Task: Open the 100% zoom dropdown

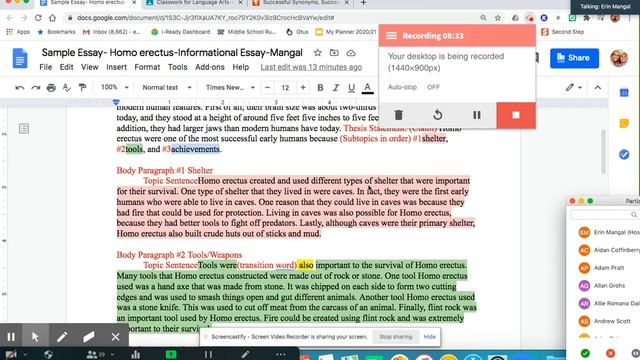Action: tap(114, 87)
